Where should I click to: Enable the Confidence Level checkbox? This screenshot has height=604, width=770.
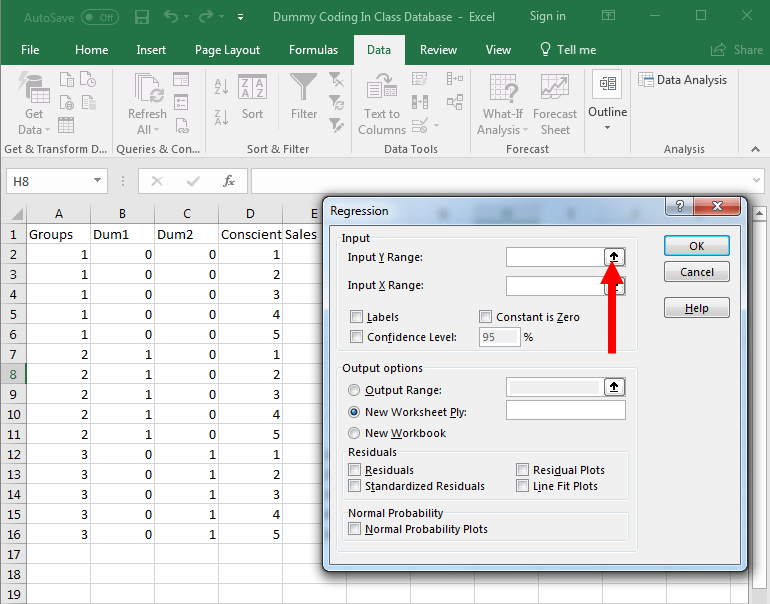coord(356,337)
